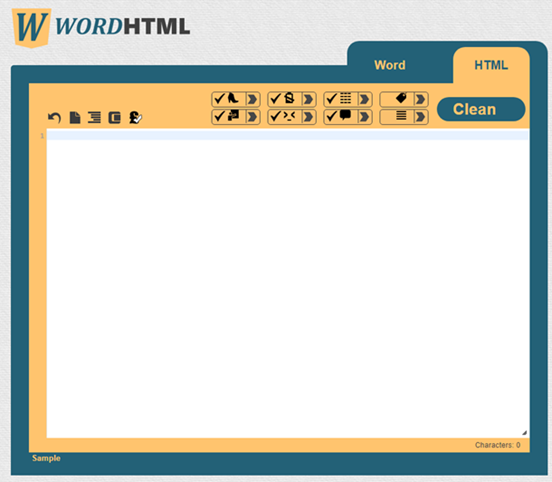Click the pound sign with checkmark icon

pyautogui.click(x=135, y=118)
